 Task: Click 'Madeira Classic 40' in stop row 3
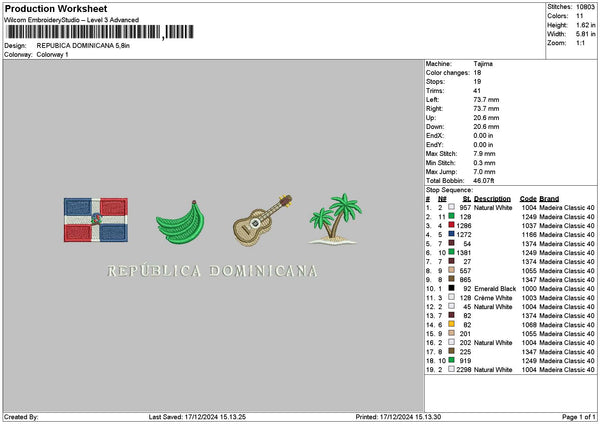pyautogui.click(x=567, y=226)
